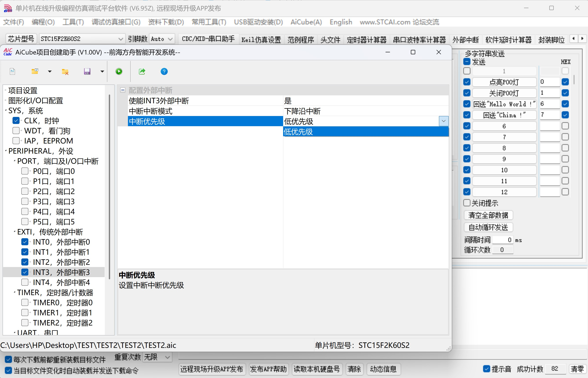Click the close project folder icon
Viewport: 588px width, 378px height.
tap(65, 71)
